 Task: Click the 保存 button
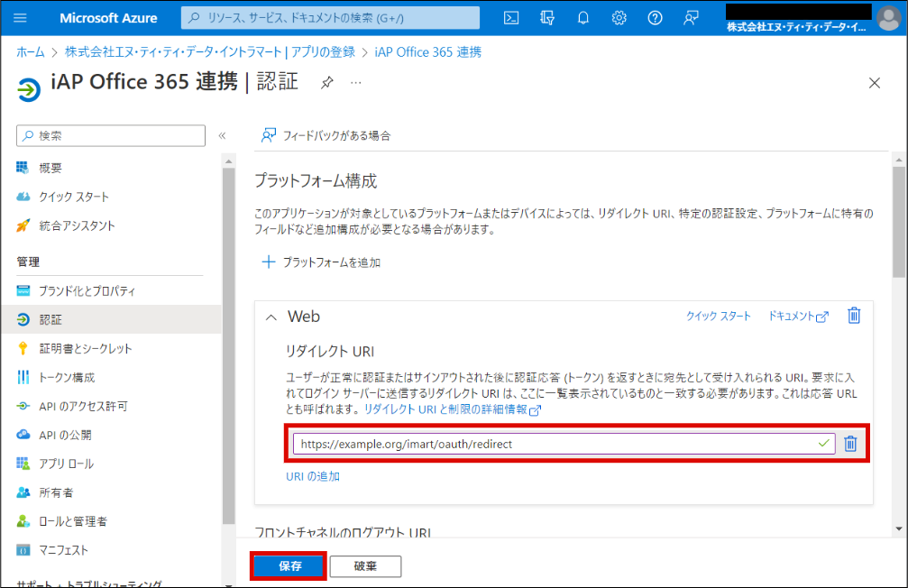pos(289,566)
